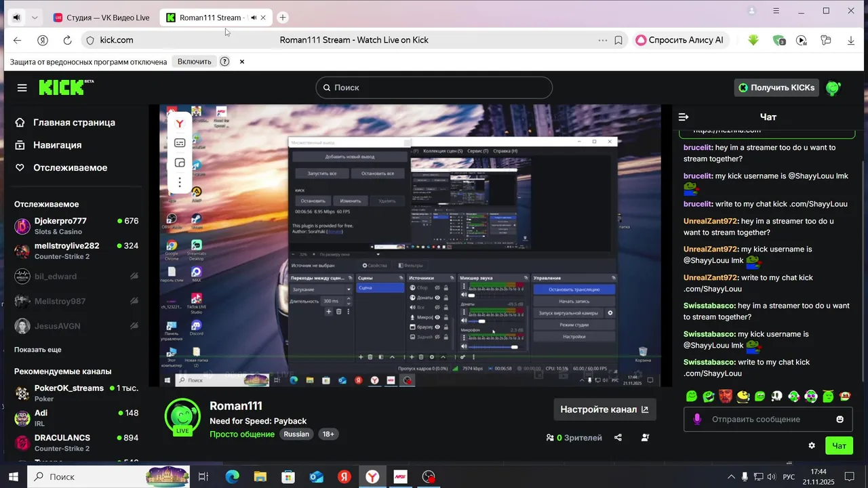The width and height of the screenshot is (868, 488).
Task: Select the Roman111 Stream tab
Action: (216, 18)
